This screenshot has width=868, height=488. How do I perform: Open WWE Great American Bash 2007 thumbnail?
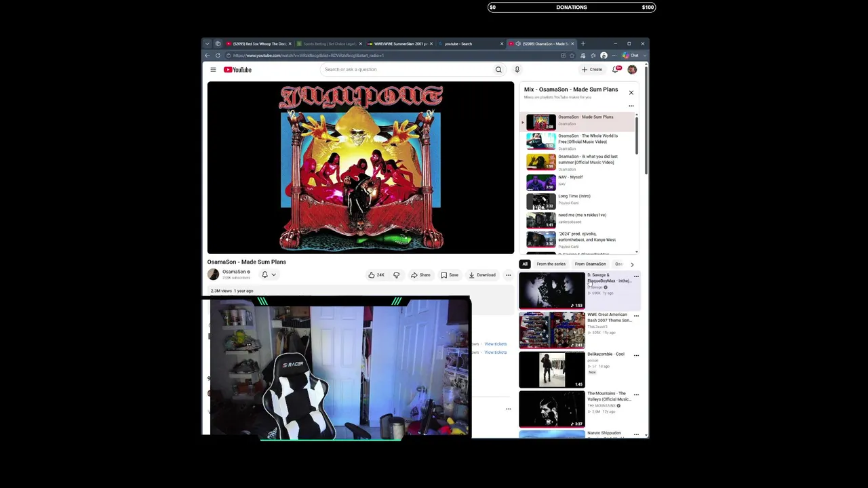[x=552, y=329]
